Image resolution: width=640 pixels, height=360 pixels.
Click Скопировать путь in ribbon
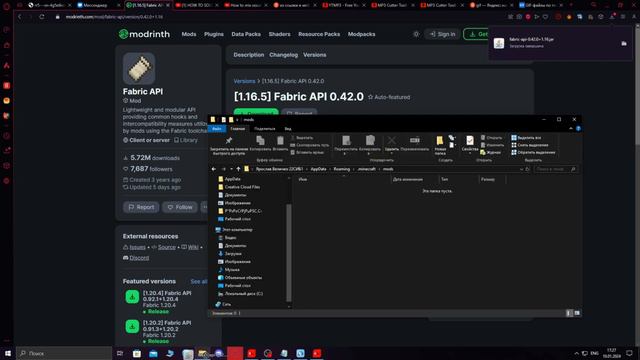pos(309,145)
